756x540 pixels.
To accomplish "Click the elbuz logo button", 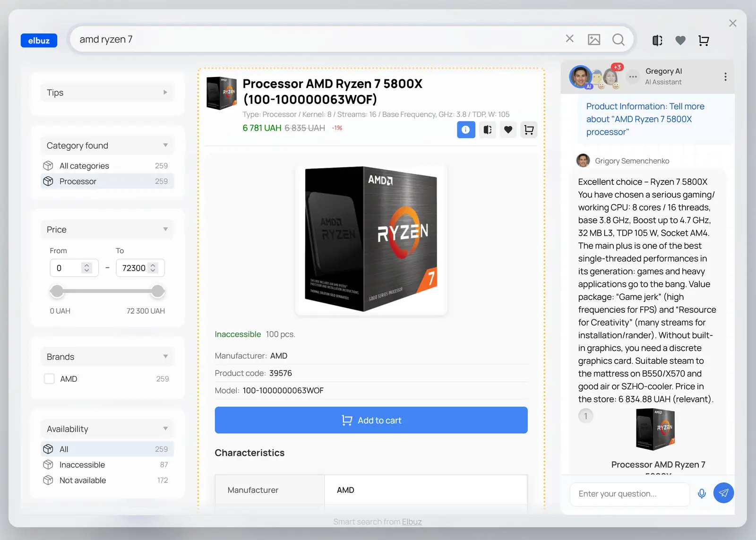I will click(39, 41).
